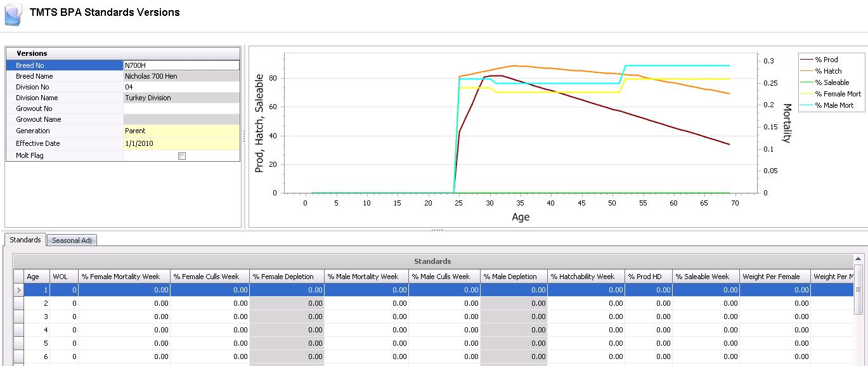Select the row indicator for Age 1
Viewport: 868px width, 366px height.
click(x=18, y=290)
